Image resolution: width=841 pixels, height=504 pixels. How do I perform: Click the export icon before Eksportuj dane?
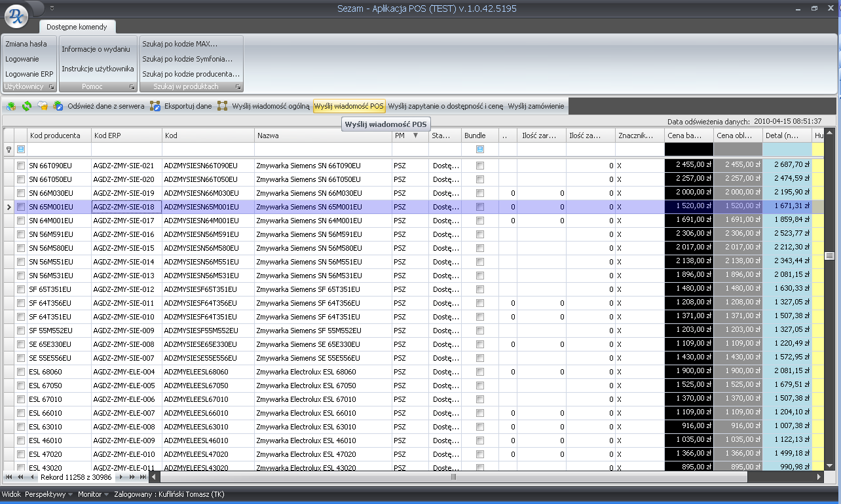[155, 106]
